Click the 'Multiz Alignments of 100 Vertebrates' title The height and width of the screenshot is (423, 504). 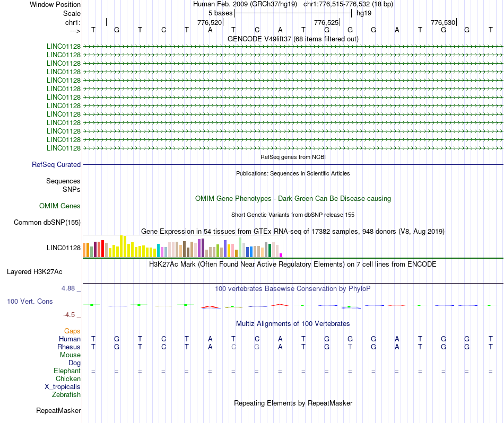point(293,323)
